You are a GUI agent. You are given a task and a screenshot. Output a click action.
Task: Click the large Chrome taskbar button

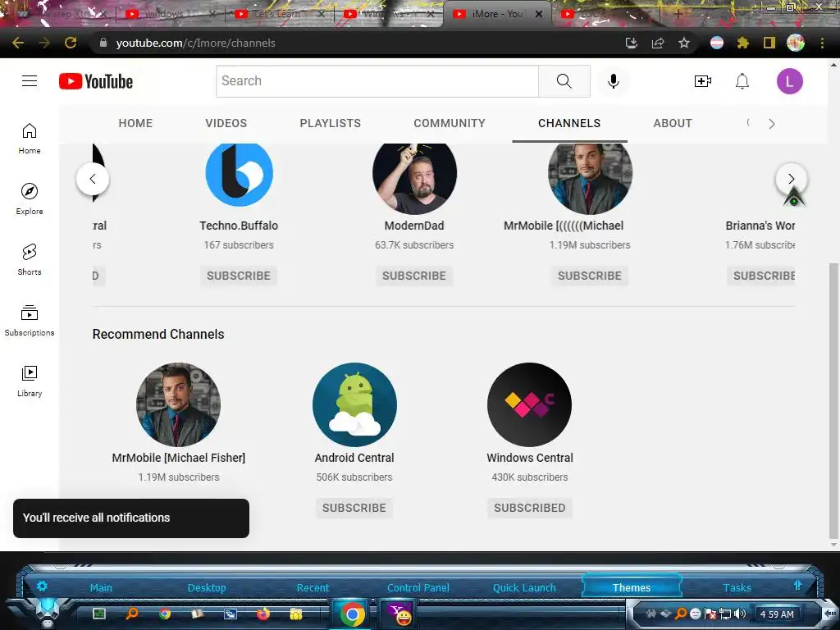(352, 614)
